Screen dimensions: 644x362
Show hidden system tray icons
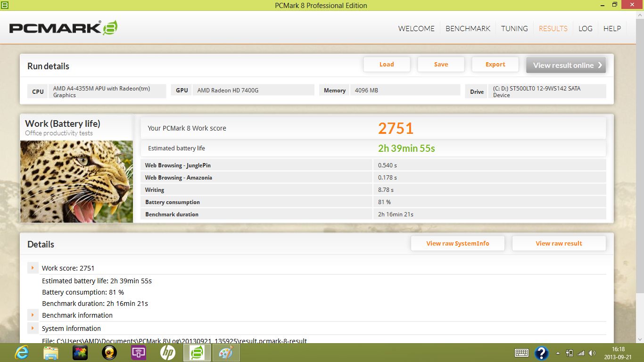tap(558, 353)
